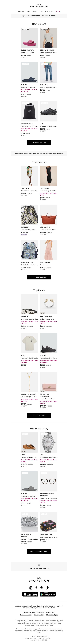
Task: Click the SHOP DOORBUSTERS button
Action: pos(39,277)
